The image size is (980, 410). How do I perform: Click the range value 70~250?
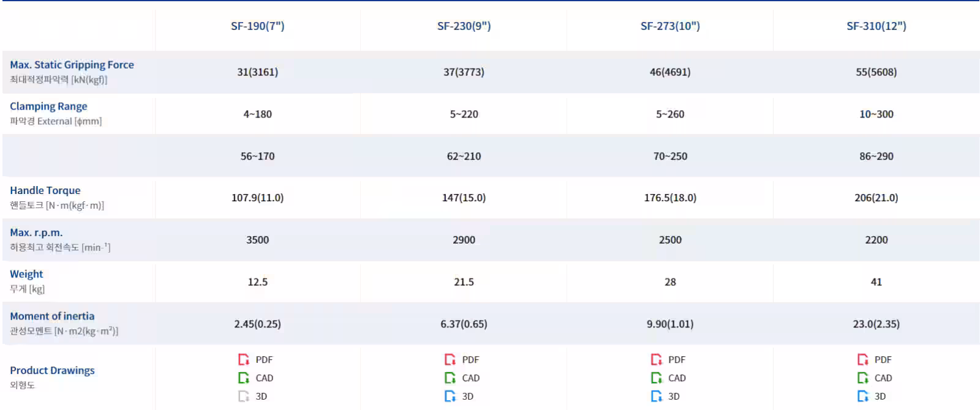coord(671,156)
